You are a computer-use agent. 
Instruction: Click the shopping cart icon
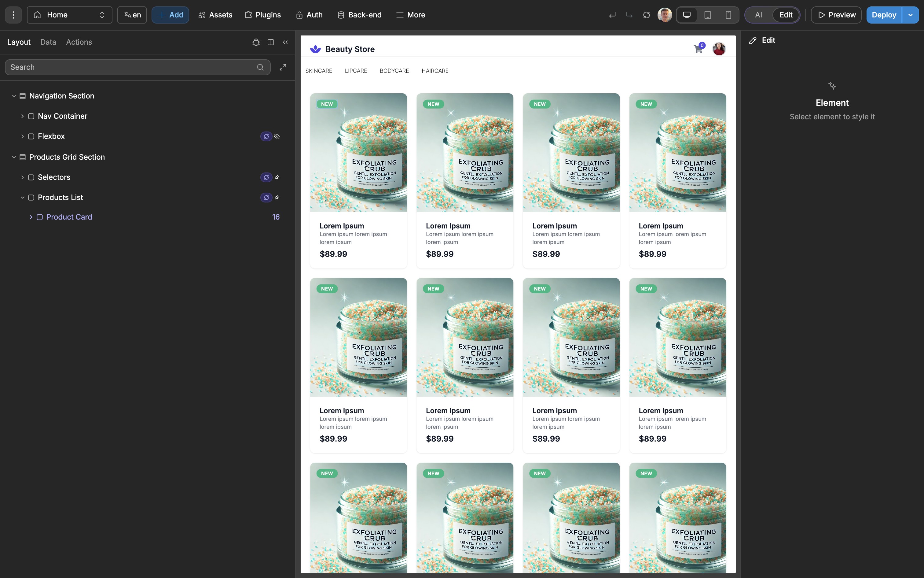click(698, 49)
